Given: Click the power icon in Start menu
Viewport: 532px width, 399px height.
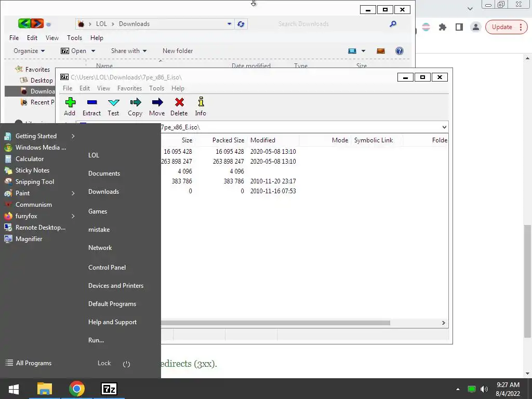Looking at the screenshot, I should (126, 364).
